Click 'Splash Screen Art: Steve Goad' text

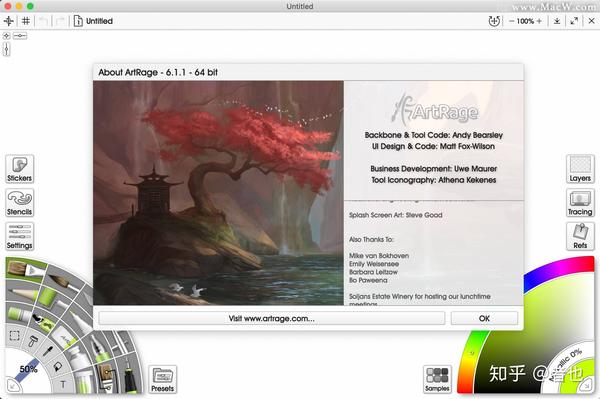point(395,215)
